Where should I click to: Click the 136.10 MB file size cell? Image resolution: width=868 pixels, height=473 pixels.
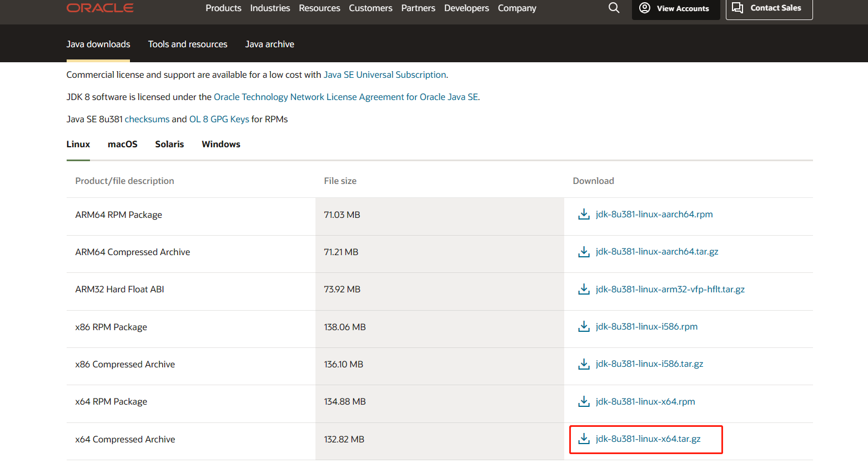tap(440, 366)
